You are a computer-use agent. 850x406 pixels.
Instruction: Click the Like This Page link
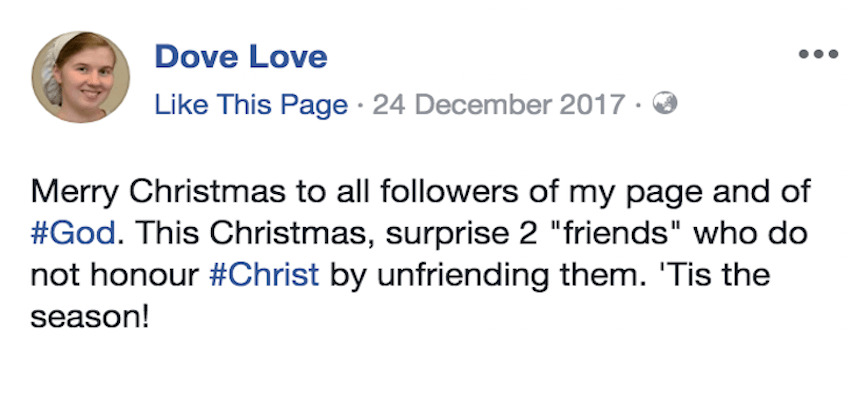251,104
